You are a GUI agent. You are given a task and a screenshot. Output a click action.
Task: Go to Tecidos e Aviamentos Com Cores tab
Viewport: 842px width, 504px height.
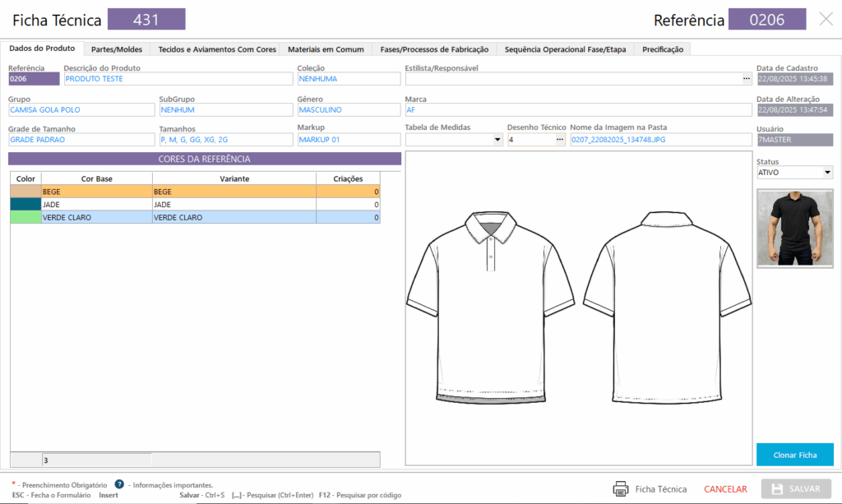217,49
